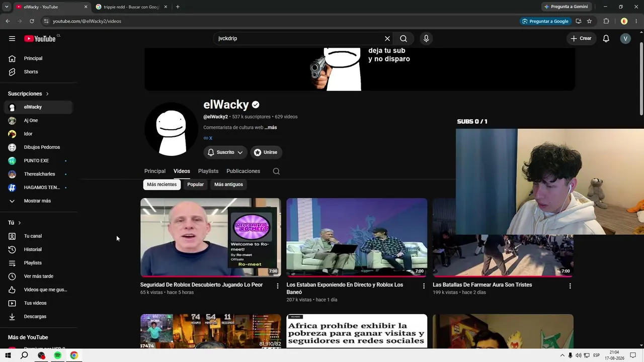Open the Seguridad De Roblox video thumbnail

(x=211, y=237)
